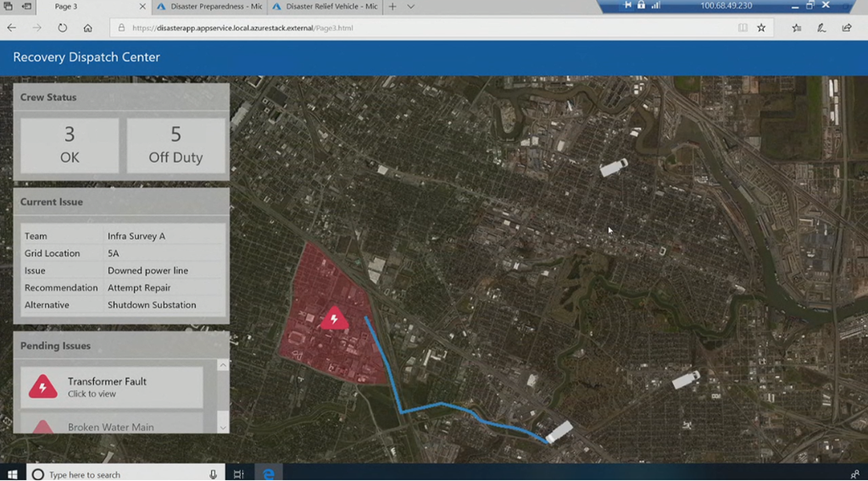
Task: Switch to Disaster Preparedness tab
Action: [209, 7]
